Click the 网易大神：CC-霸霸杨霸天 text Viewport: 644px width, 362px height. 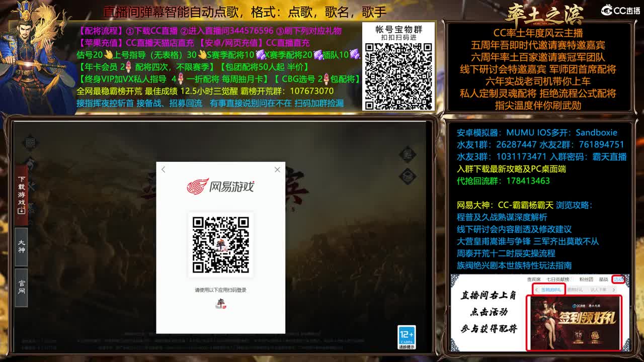point(505,205)
